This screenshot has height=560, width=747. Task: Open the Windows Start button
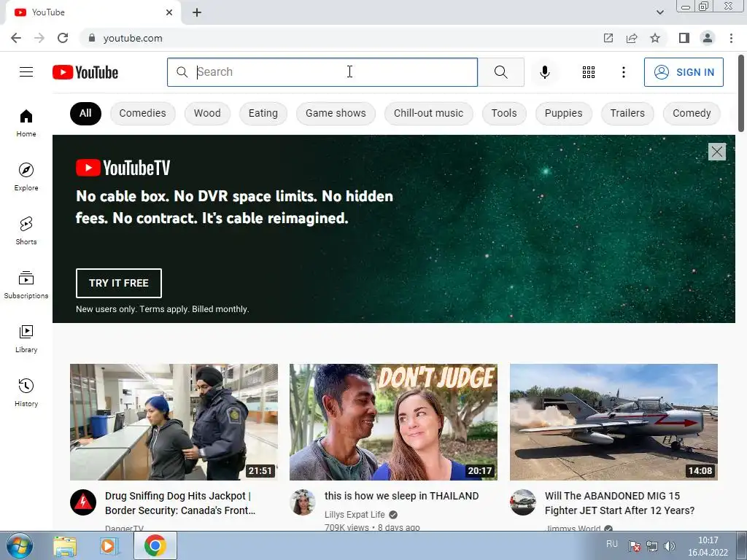coord(19,545)
